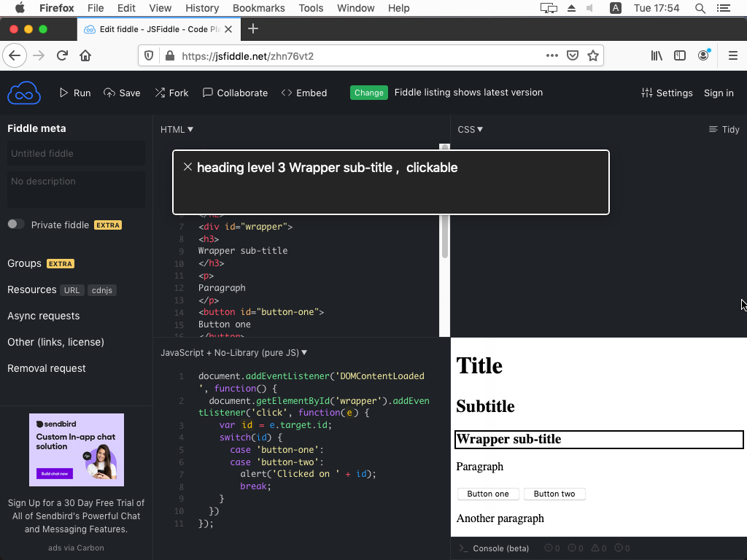Click the No description field

pyautogui.click(x=76, y=189)
